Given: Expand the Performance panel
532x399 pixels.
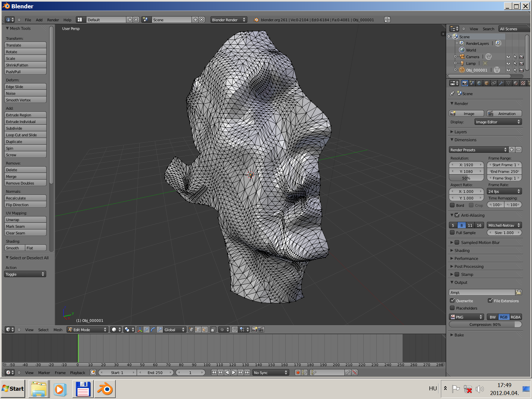Looking at the screenshot, I should coord(466,258).
